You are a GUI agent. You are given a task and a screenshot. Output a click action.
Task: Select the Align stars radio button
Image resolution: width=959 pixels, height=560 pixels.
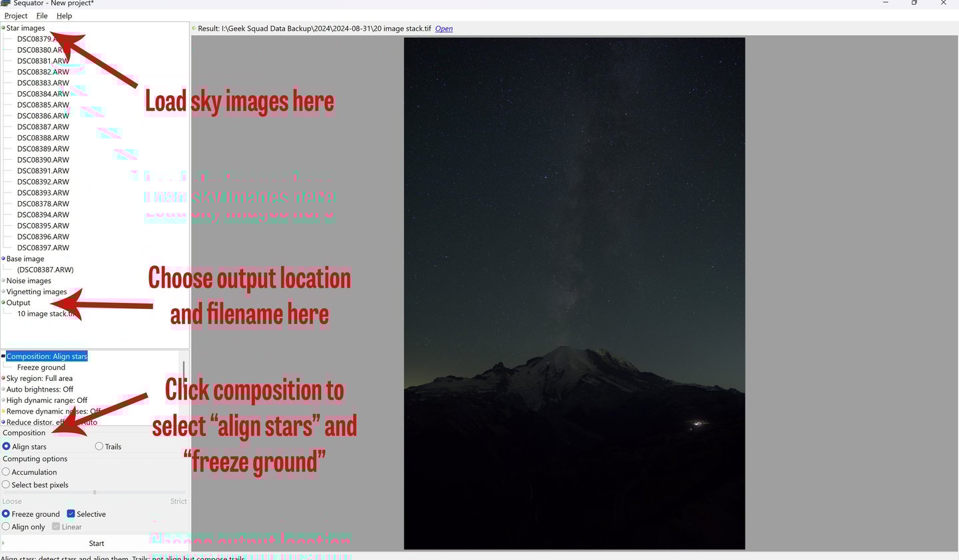pyautogui.click(x=6, y=446)
